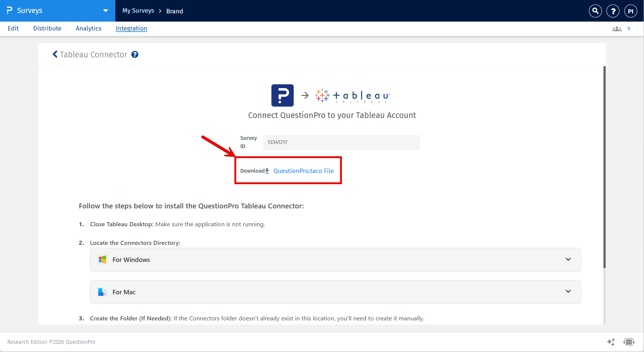Open the Distribute tab
644x352 pixels.
pos(47,28)
